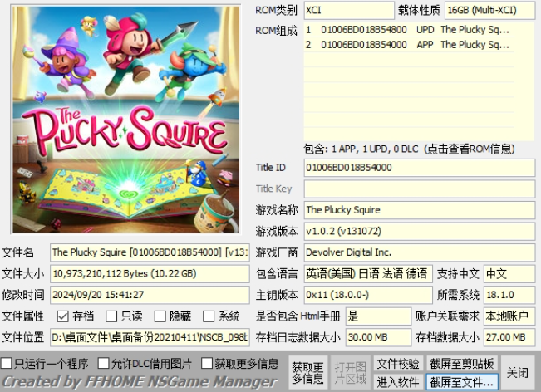The height and width of the screenshot is (392, 541).
Task: Click the 是否包含Html手册 field
Action: pyautogui.click(x=378, y=316)
